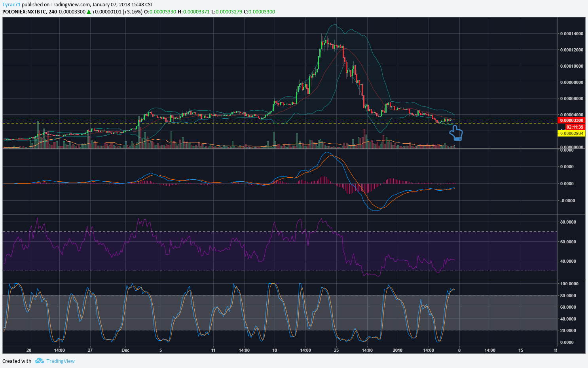Click the 27 date label on time axis

pyautogui.click(x=90, y=350)
